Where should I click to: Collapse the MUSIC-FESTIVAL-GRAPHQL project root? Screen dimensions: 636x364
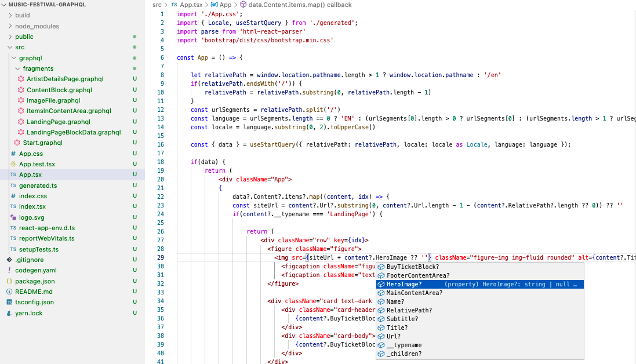(x=5, y=4)
